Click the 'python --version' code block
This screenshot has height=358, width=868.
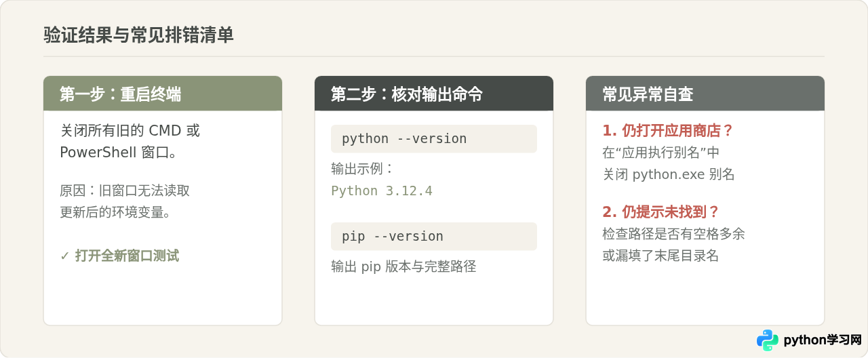coord(434,139)
